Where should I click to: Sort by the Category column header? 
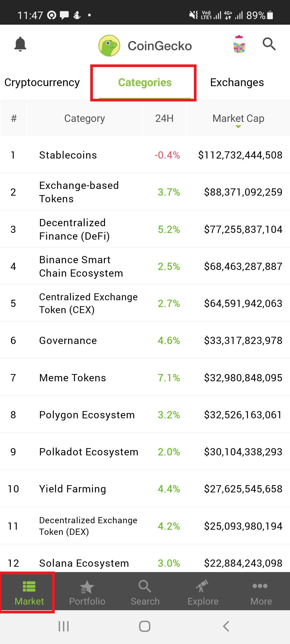point(85,118)
